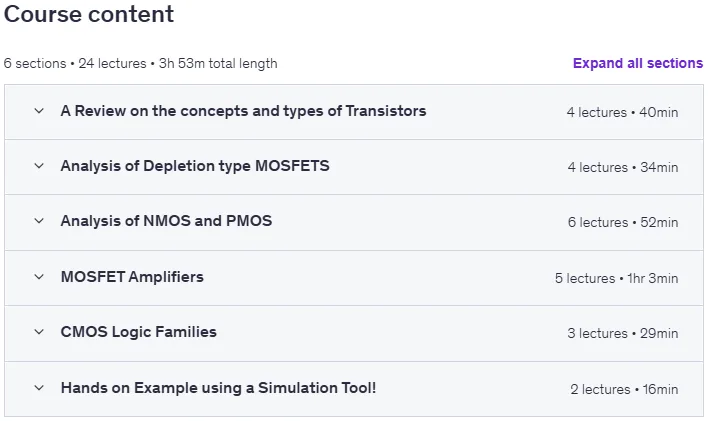
Task: Click the Course content heading
Action: tap(89, 14)
